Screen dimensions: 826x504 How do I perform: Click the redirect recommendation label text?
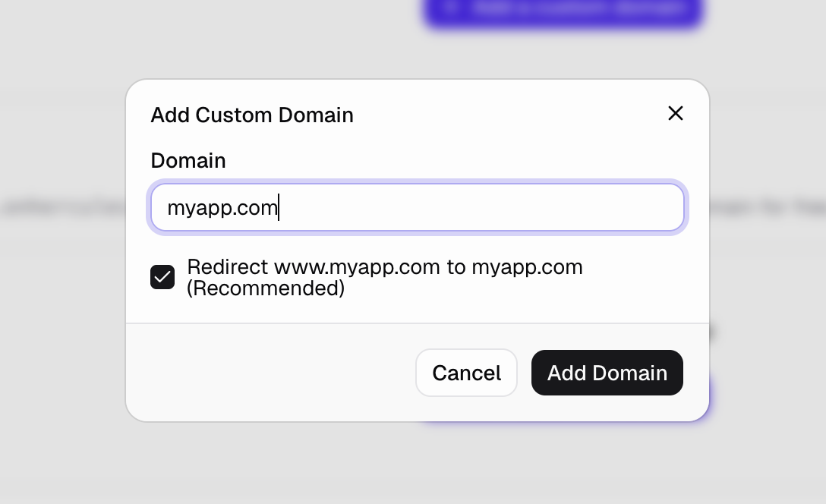click(385, 277)
